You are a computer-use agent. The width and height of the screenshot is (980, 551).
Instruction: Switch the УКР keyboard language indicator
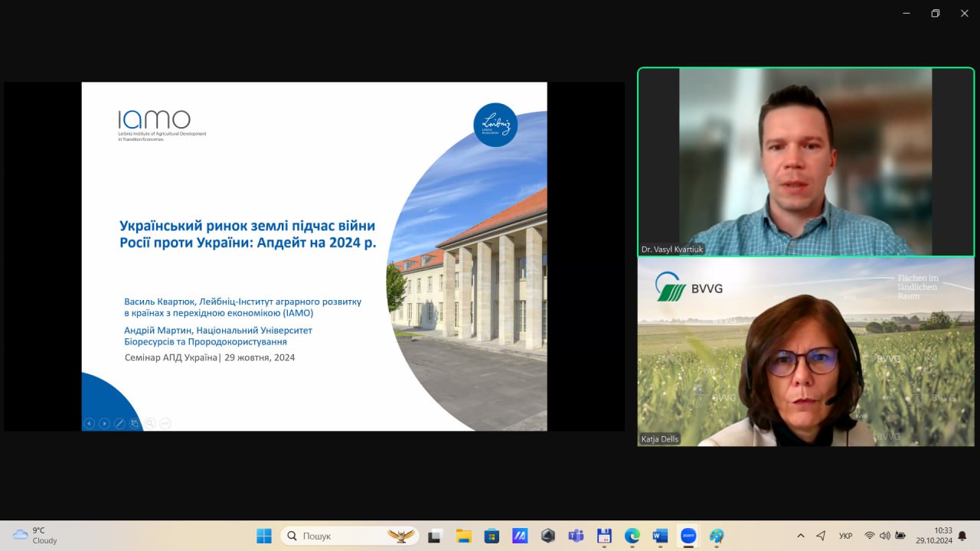846,536
